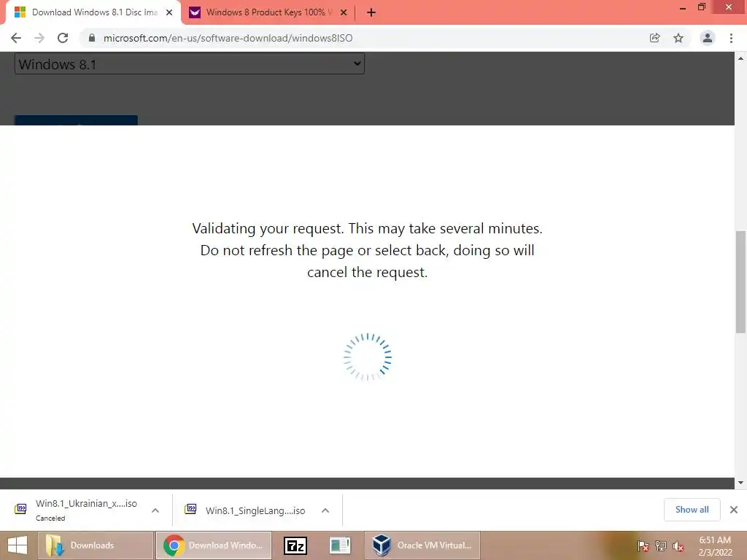The image size is (747, 560).
Task: Click the address bar URL
Action: pos(228,38)
